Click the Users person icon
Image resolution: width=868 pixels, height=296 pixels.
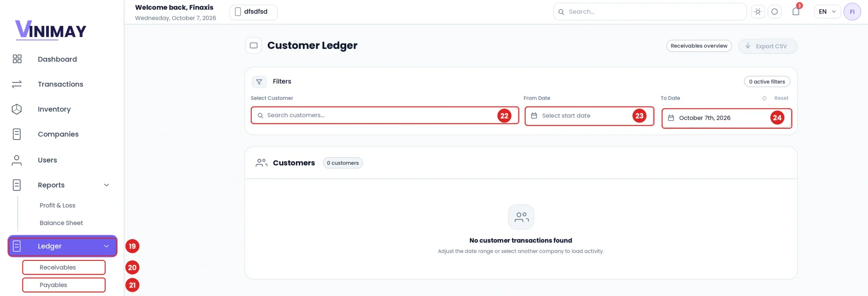(x=17, y=160)
